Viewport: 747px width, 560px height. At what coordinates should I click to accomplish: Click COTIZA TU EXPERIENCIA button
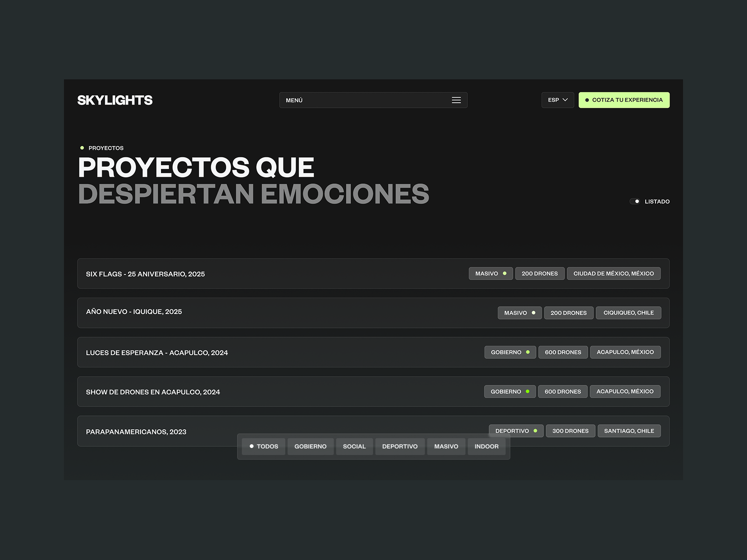[x=624, y=99]
